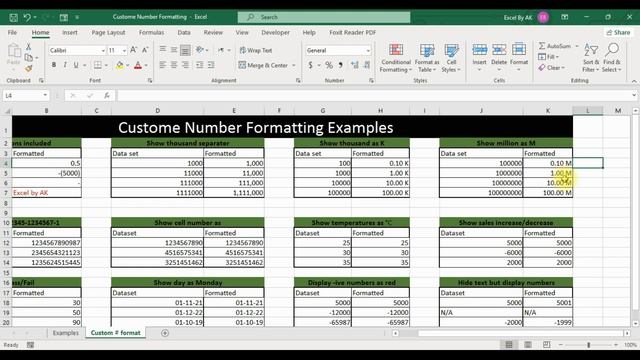This screenshot has width=640, height=360.
Task: Click in the Search box
Action: pyautogui.click(x=324, y=17)
